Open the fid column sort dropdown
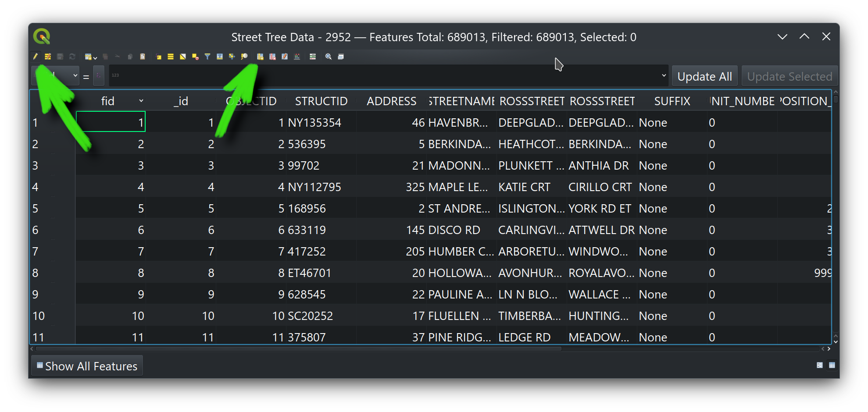 [x=141, y=101]
